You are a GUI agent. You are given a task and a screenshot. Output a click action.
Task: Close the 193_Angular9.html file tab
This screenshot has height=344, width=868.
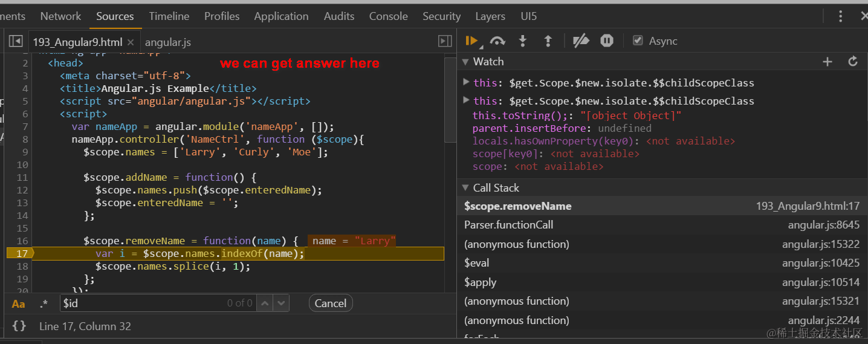tap(130, 42)
